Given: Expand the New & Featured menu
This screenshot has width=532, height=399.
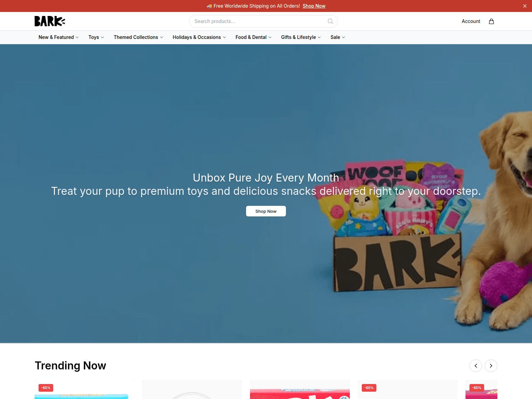Looking at the screenshot, I should [59, 37].
